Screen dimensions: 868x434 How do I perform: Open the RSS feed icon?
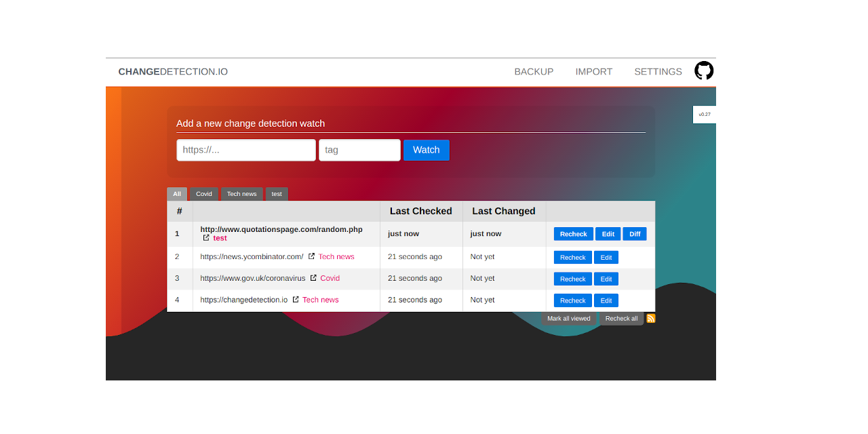click(x=651, y=318)
